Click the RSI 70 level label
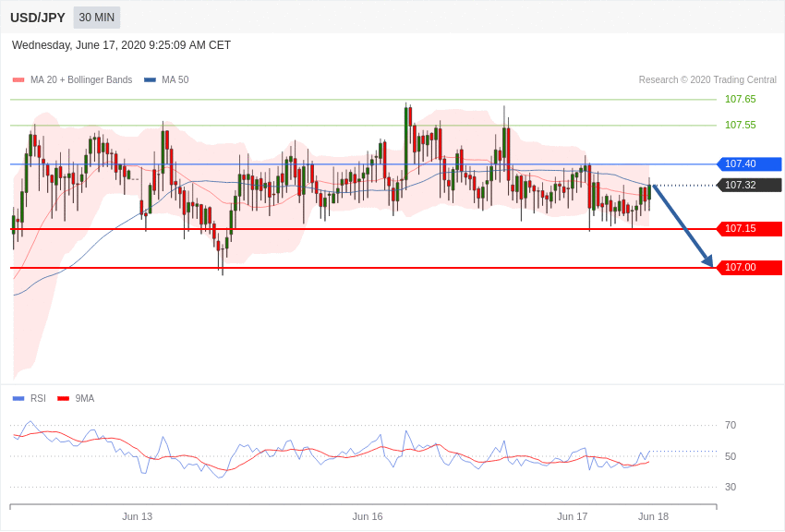 click(731, 426)
